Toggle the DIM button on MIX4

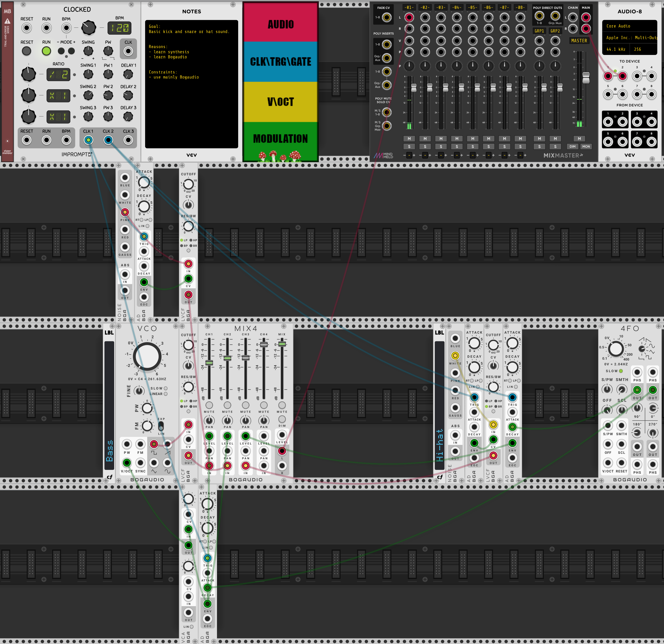pos(282,419)
